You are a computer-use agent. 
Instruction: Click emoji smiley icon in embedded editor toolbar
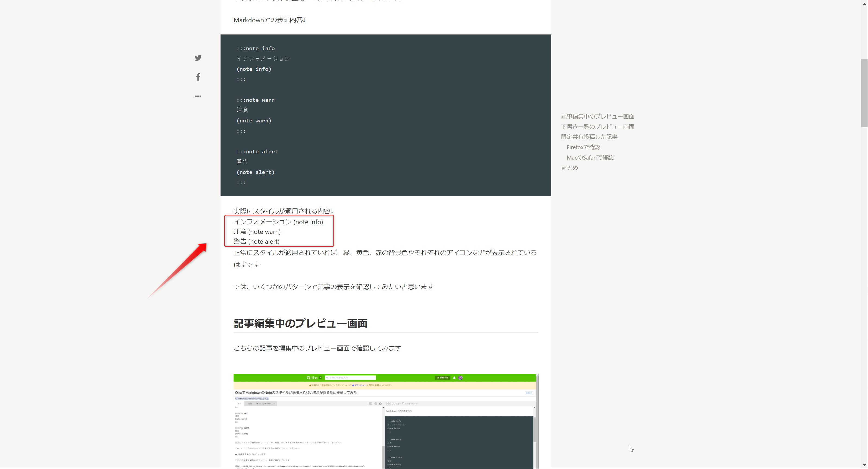376,404
